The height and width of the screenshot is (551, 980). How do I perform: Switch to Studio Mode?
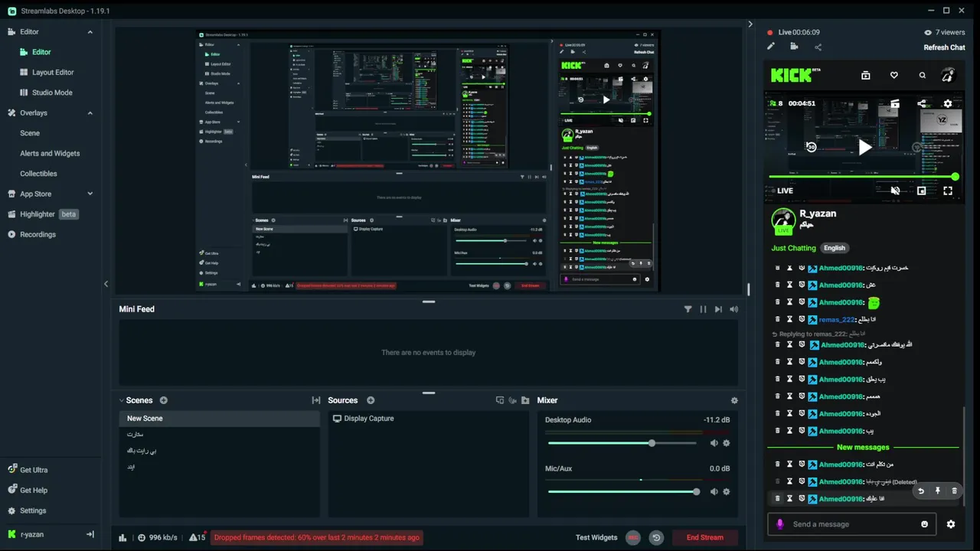[x=52, y=93]
